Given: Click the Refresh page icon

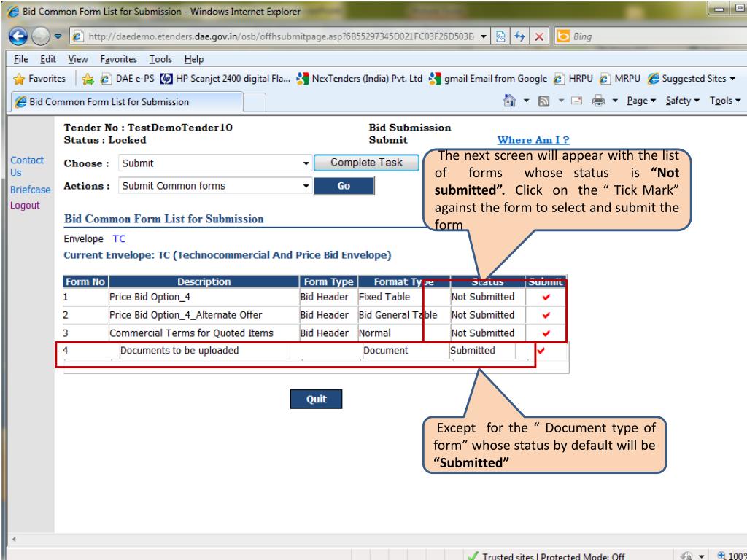Looking at the screenshot, I should click(x=519, y=36).
